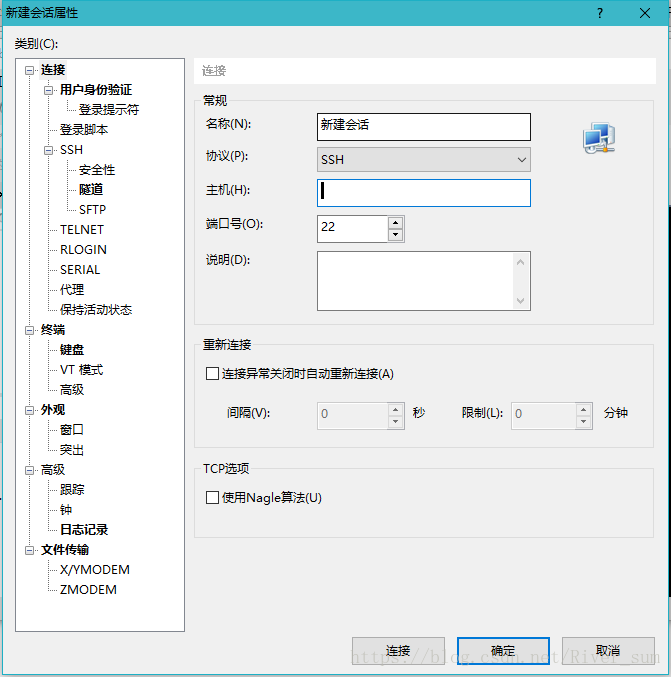671x677 pixels.
Task: Decrease the 端口号 value
Action: pyautogui.click(x=396, y=235)
